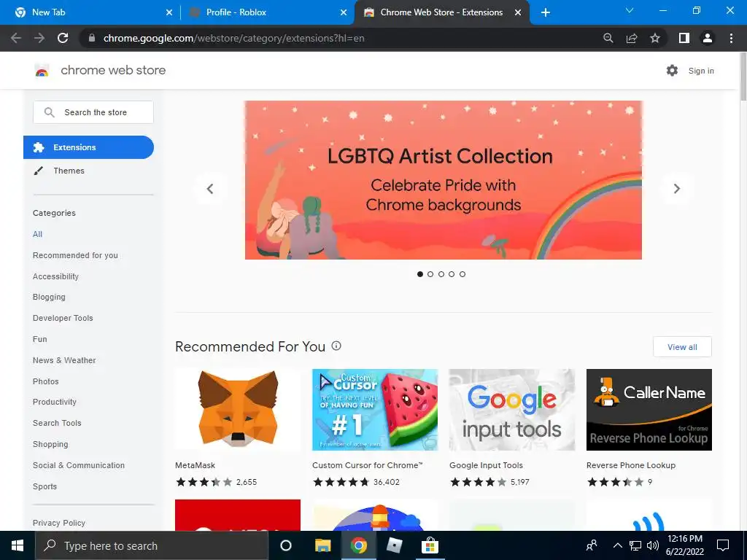Open Custom Cursor for Chrome thumbnail
Image resolution: width=747 pixels, height=560 pixels.
click(x=375, y=410)
